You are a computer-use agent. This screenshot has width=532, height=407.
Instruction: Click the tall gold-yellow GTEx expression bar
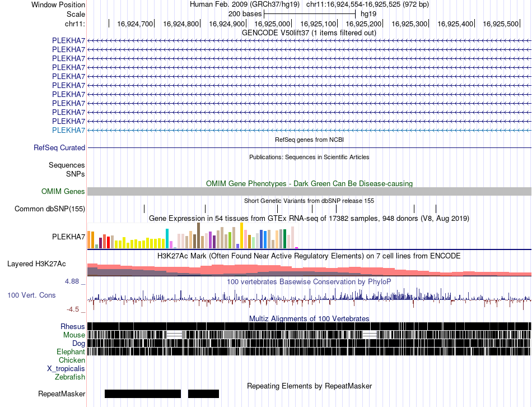pos(241,236)
